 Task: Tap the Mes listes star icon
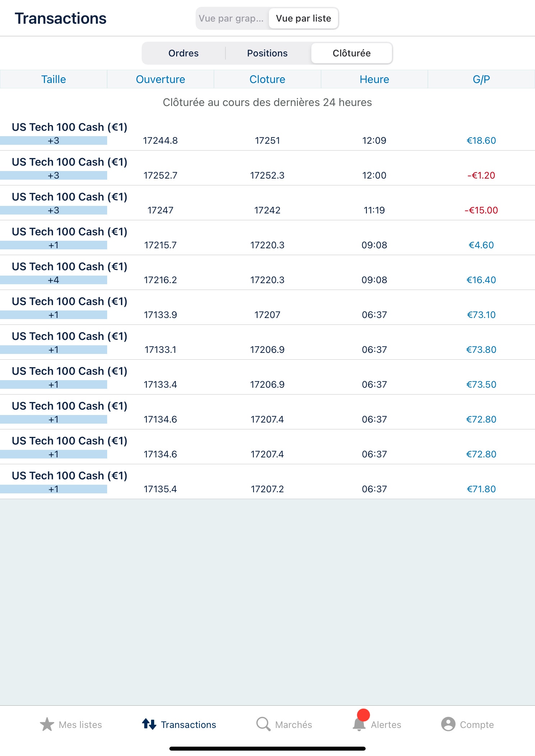pos(47,724)
